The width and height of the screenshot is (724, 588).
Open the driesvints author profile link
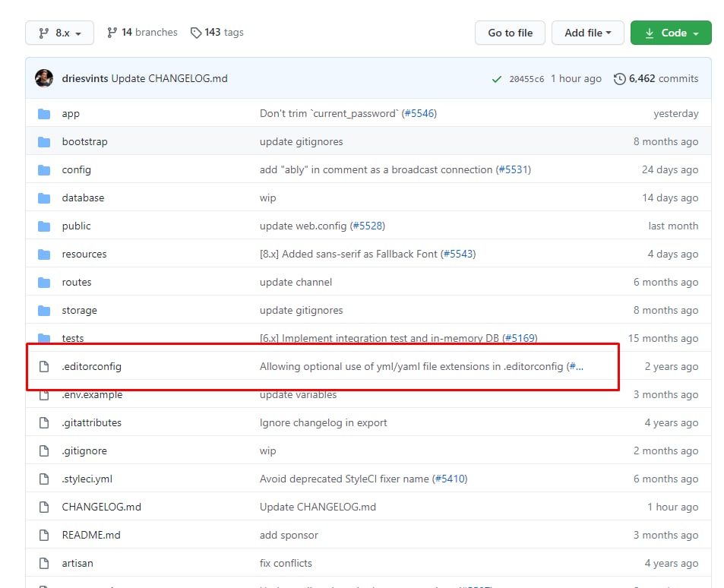coord(85,79)
